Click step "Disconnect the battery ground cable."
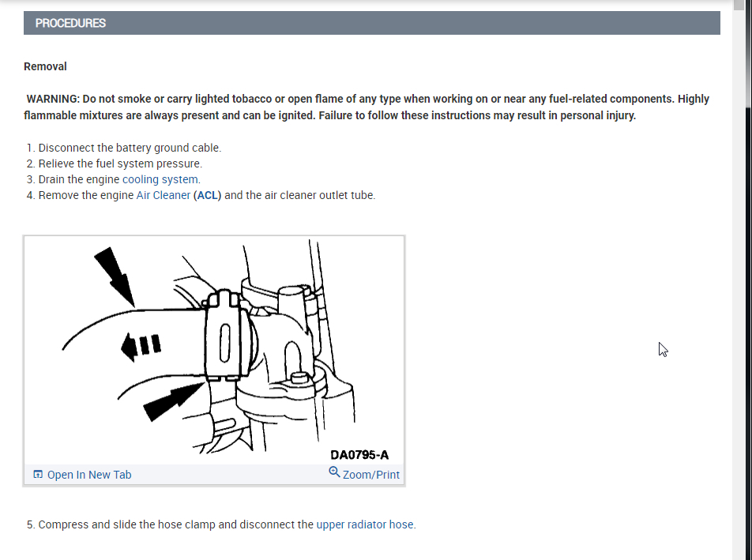Viewport: 752px width, 560px height. coord(130,148)
